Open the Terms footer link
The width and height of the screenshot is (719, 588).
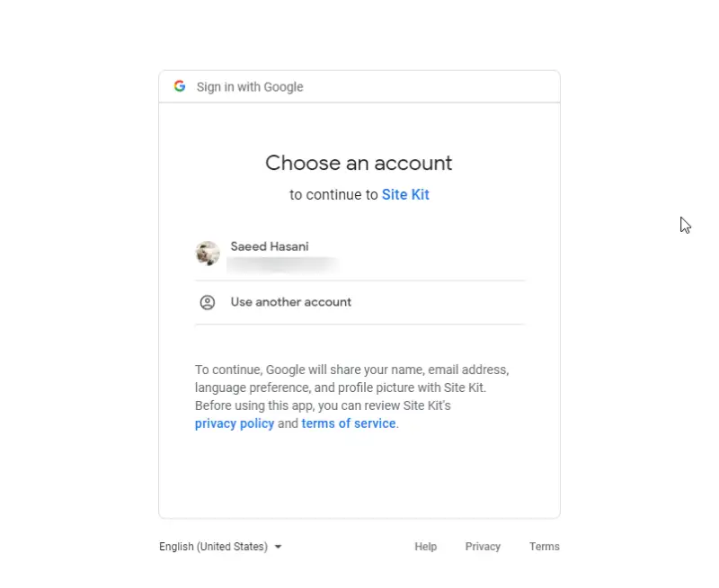544,547
